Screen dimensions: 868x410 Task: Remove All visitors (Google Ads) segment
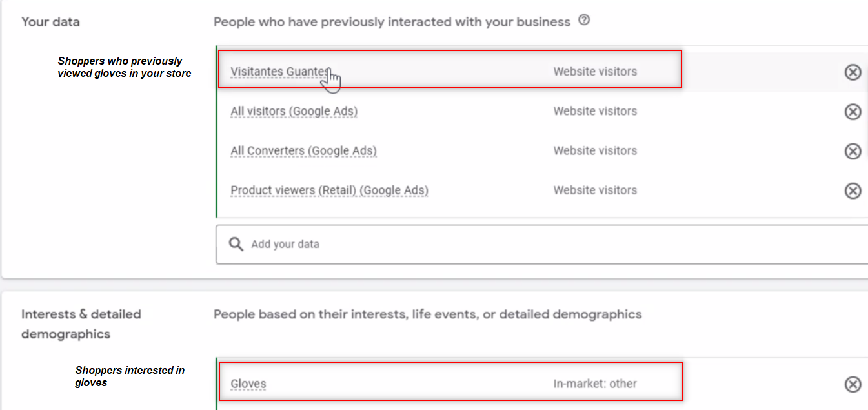click(853, 112)
